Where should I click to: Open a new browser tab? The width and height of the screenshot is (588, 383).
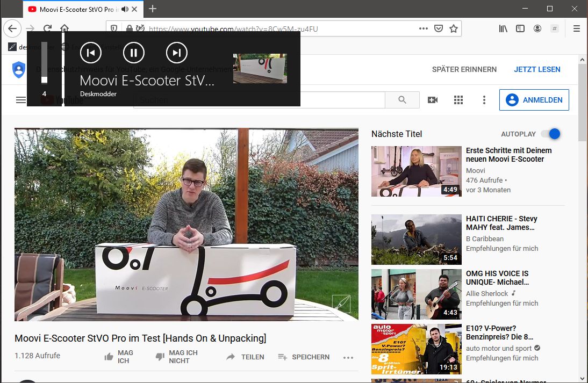[x=153, y=9]
